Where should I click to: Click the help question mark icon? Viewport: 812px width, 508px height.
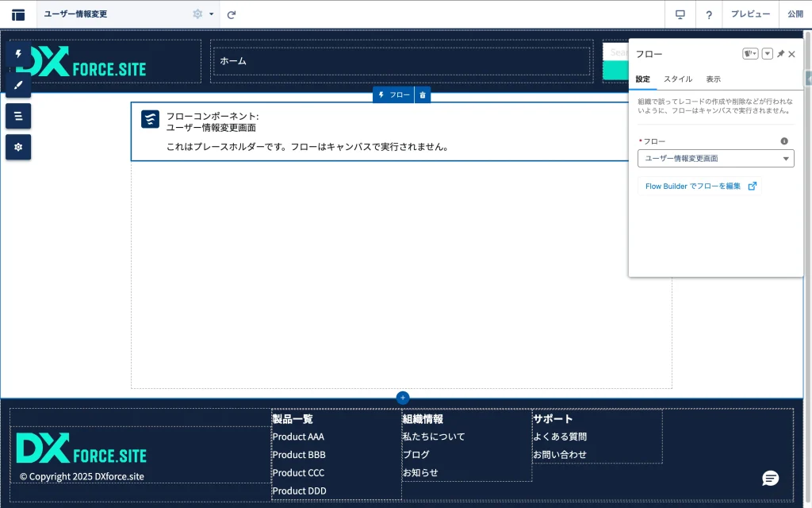709,14
